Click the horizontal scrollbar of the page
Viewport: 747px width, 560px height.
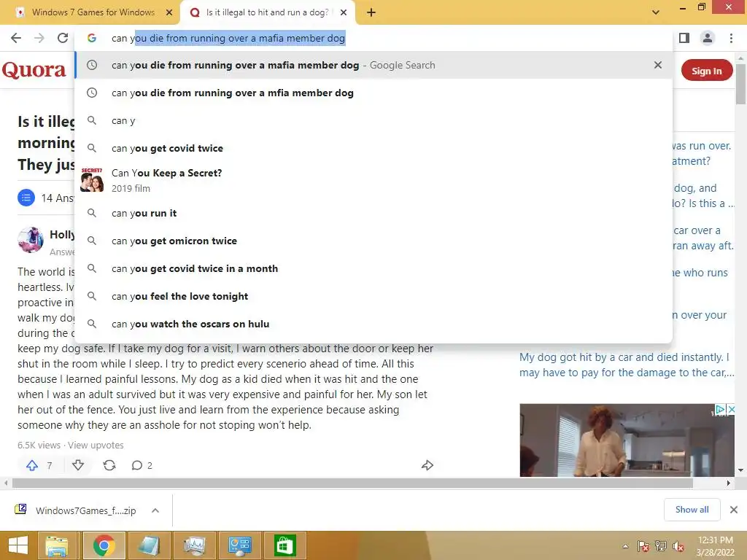pos(352,483)
